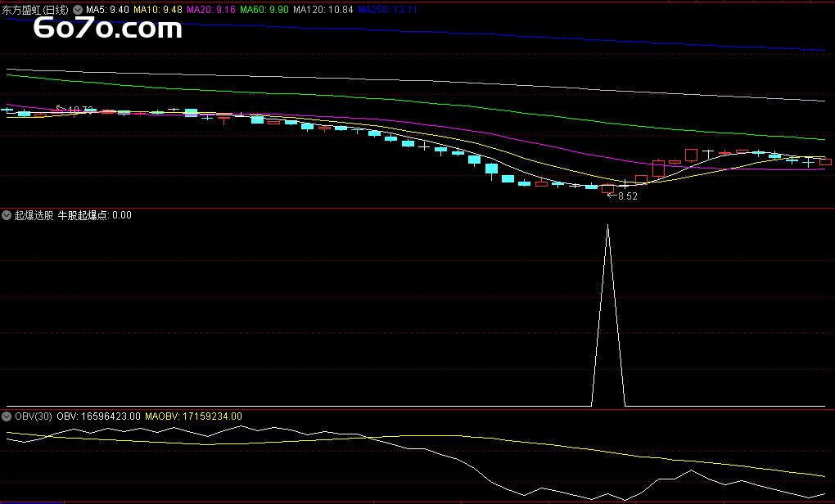Open the OBV(30) indicator dropdown arrow
This screenshot has height=504, width=835.
point(7,416)
